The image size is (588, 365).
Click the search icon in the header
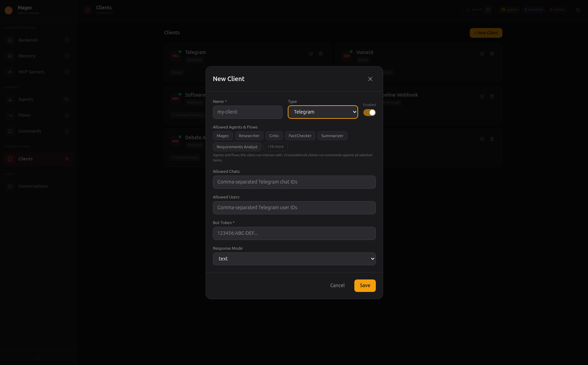tap(468, 10)
